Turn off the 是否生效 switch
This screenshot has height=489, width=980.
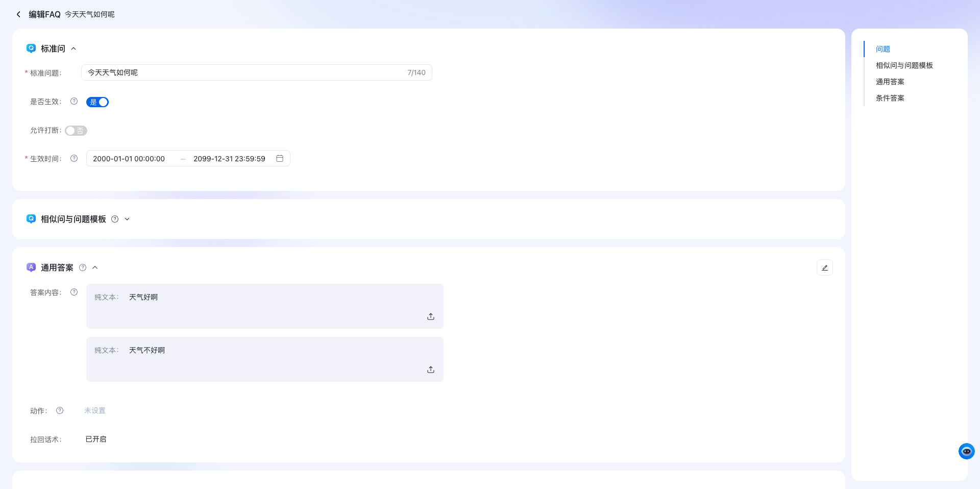point(97,102)
